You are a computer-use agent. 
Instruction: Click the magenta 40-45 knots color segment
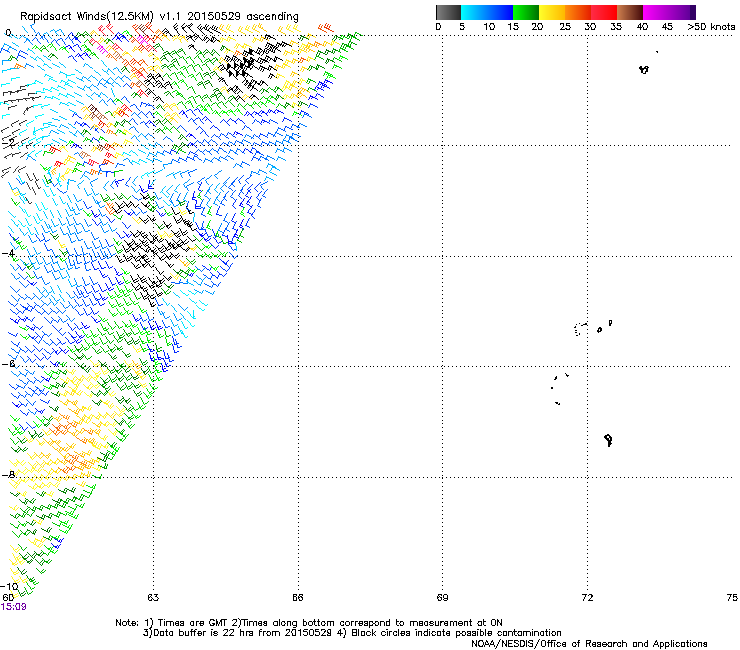pos(656,12)
